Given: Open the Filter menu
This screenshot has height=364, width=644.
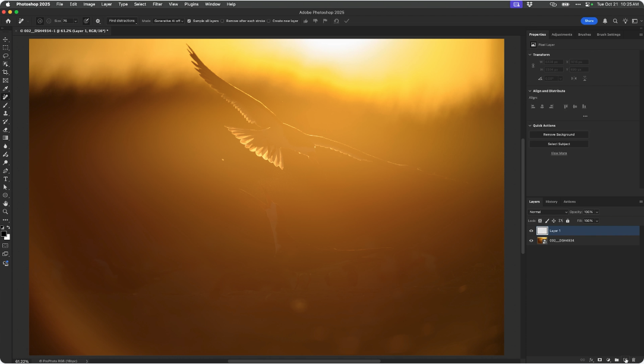Looking at the screenshot, I should coord(157,4).
